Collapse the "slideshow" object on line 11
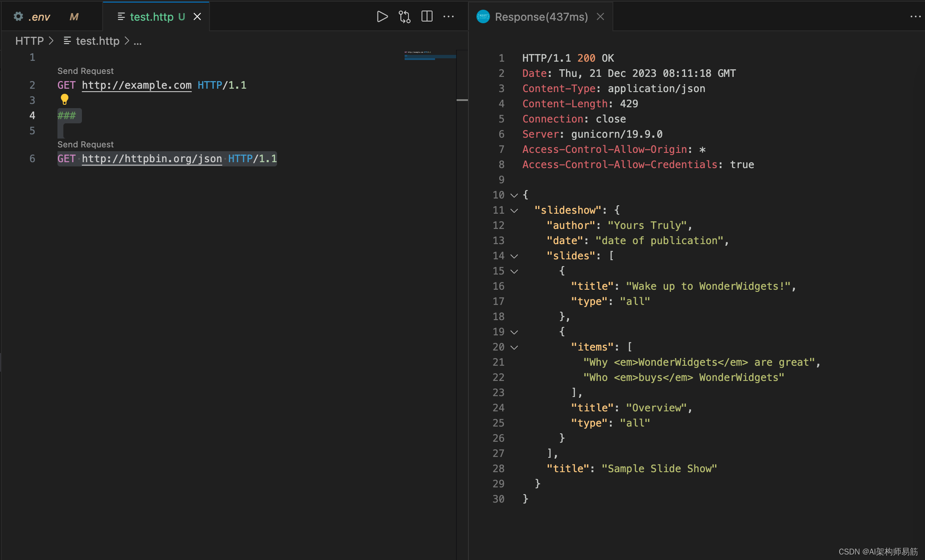The height and width of the screenshot is (560, 925). 514,210
